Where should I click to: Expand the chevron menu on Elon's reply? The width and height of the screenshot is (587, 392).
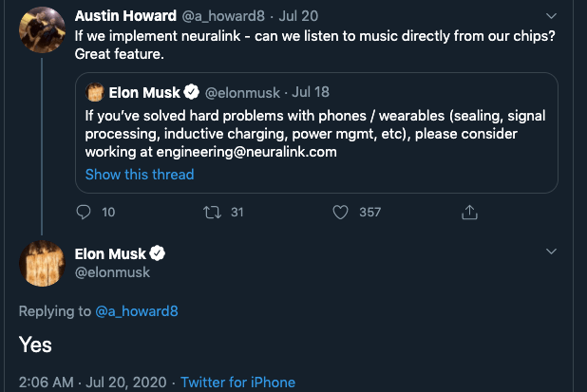pyautogui.click(x=551, y=252)
